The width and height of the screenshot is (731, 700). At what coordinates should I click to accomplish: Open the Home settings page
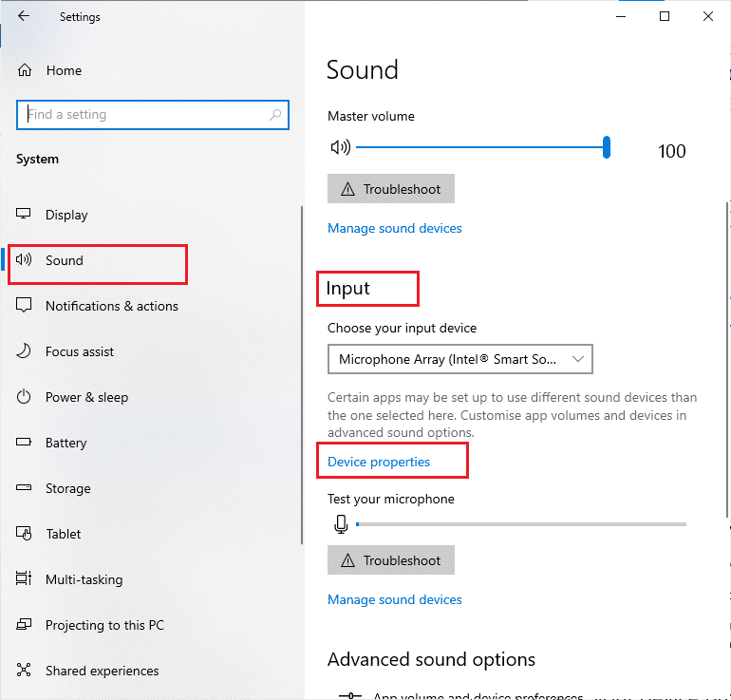point(64,70)
